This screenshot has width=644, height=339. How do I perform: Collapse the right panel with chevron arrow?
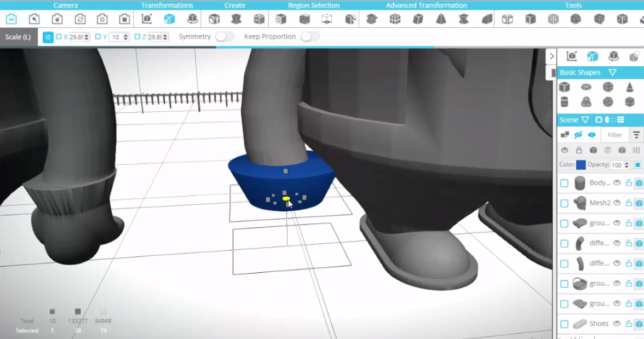(x=551, y=56)
